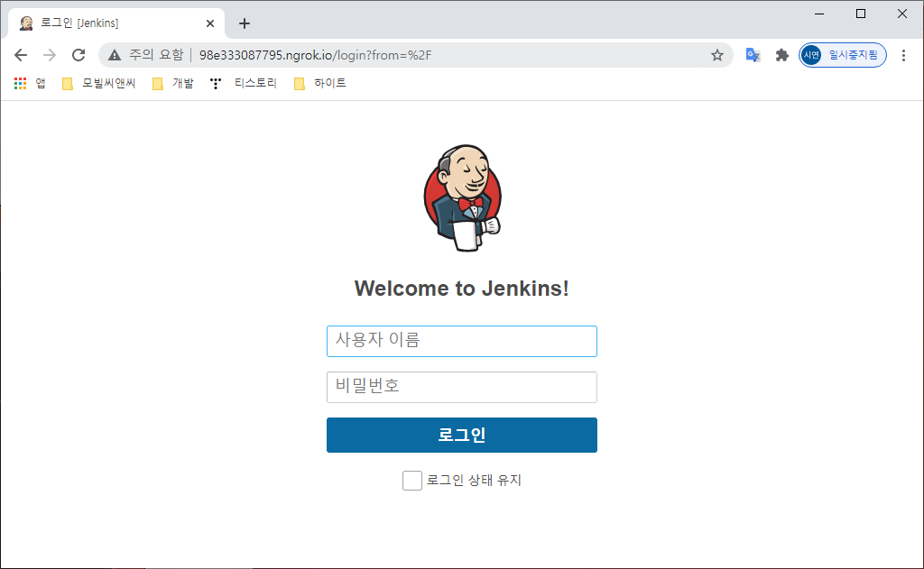The image size is (924, 569).
Task: Close the Chrome window
Action: point(902,14)
